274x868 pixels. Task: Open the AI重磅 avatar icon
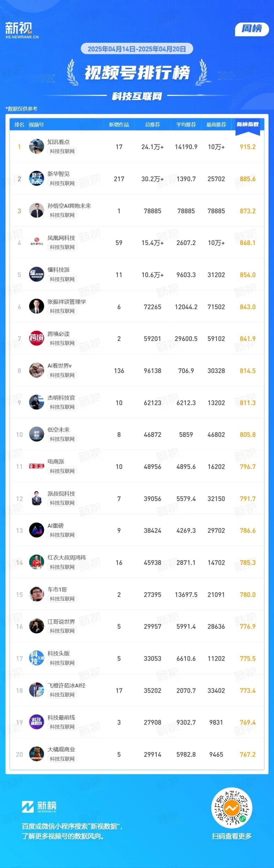coord(37,531)
